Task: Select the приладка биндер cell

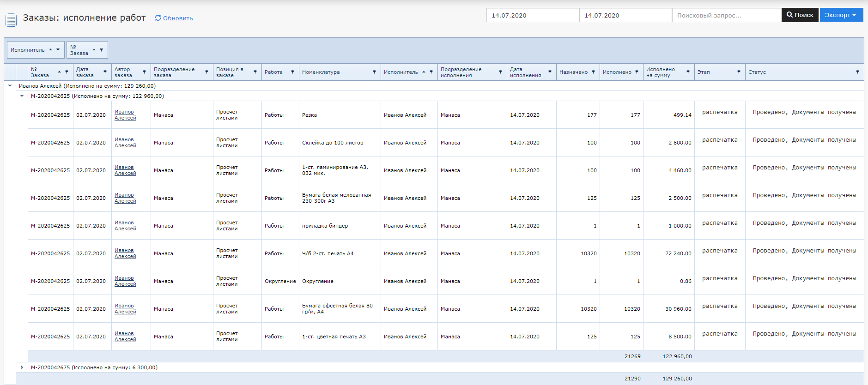Action: point(340,226)
